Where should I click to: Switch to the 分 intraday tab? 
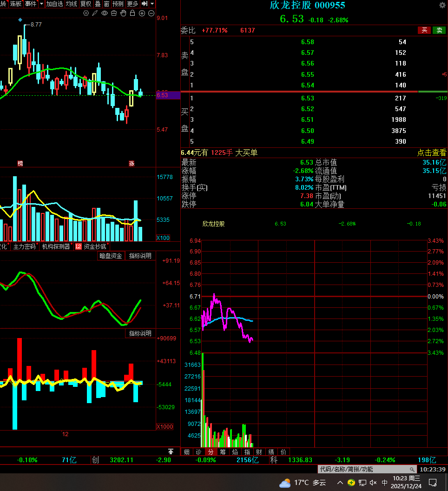pyautogui.click(x=211, y=452)
